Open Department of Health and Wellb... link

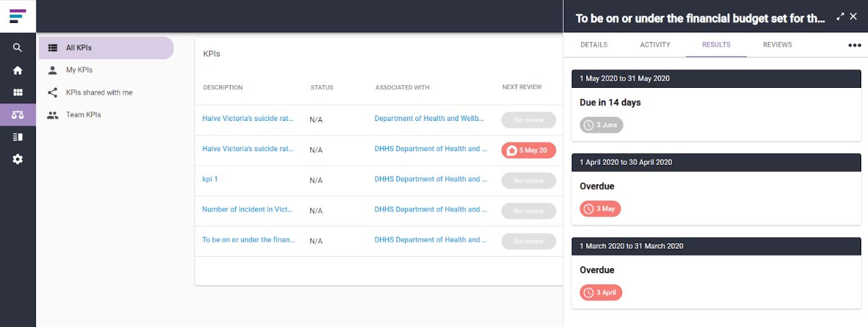coord(429,118)
